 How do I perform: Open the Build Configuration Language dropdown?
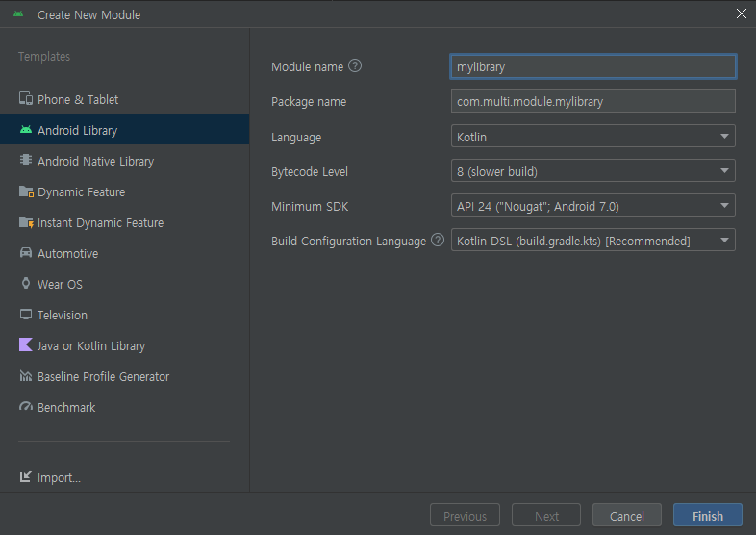(593, 241)
